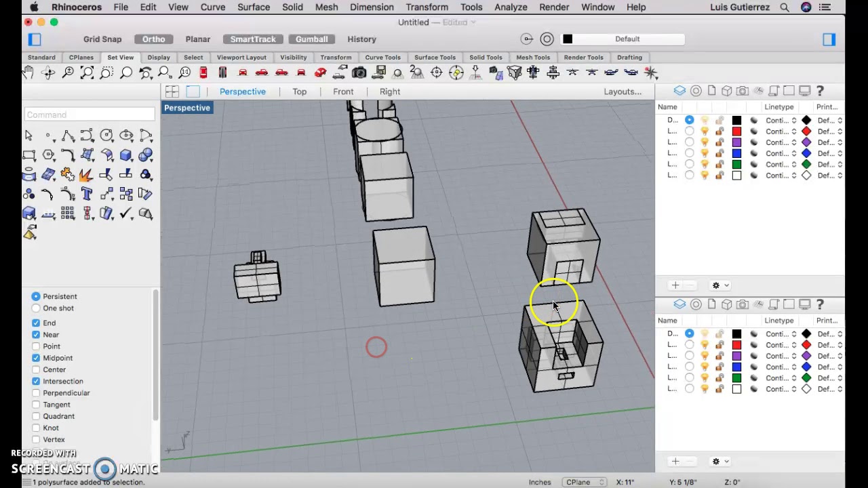
Task: Open the Transform menu
Action: [x=427, y=7]
